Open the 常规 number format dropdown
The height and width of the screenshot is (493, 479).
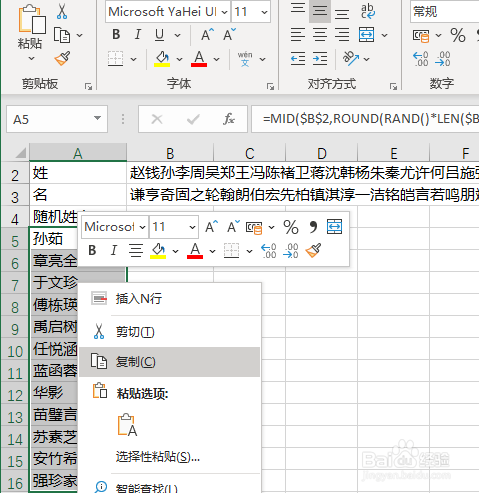(x=444, y=12)
